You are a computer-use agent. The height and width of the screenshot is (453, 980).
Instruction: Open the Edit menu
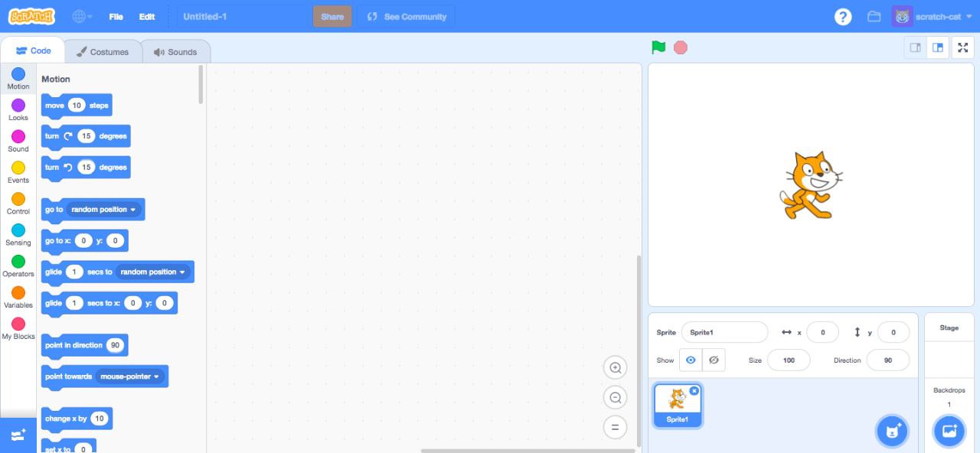coord(147,16)
